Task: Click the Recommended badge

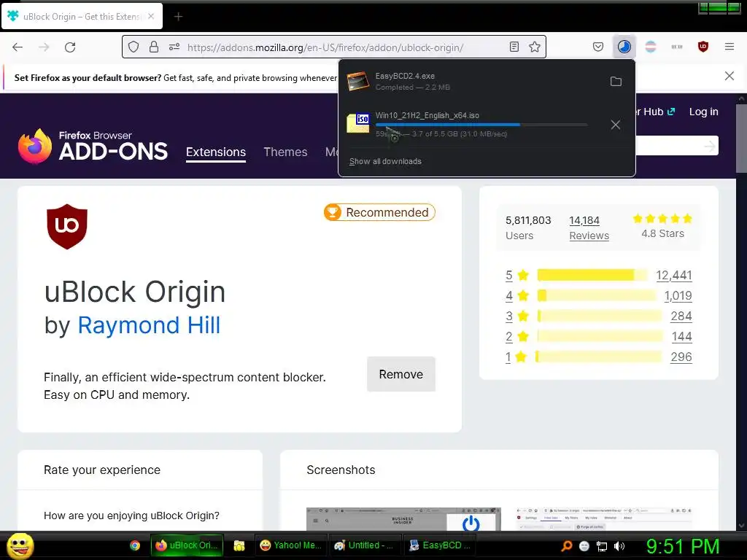Action: click(x=379, y=212)
